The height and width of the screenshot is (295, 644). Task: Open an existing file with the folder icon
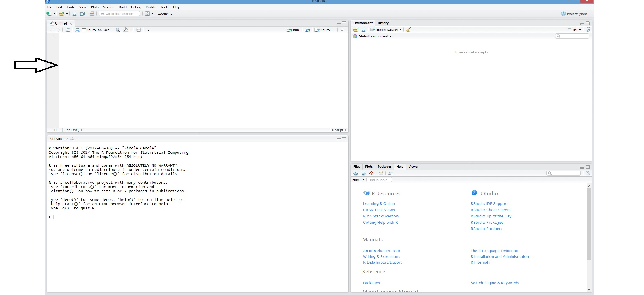61,13
